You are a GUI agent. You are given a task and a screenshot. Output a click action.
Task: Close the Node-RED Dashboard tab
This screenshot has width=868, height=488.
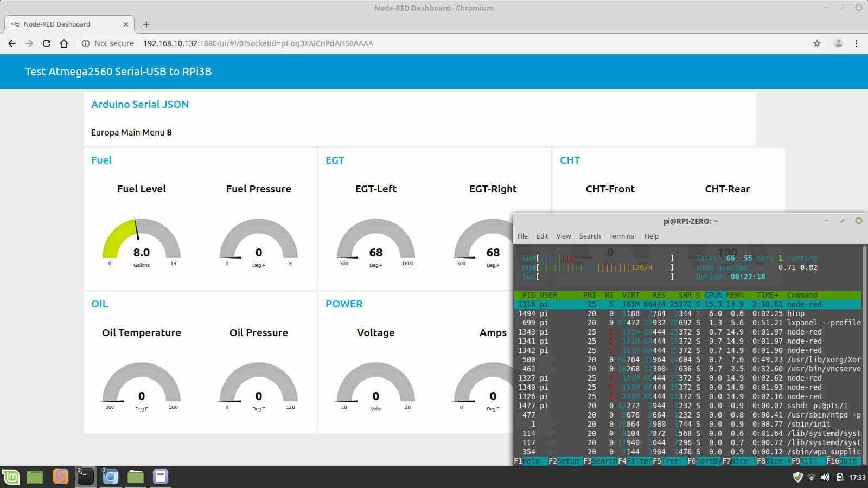coord(126,24)
